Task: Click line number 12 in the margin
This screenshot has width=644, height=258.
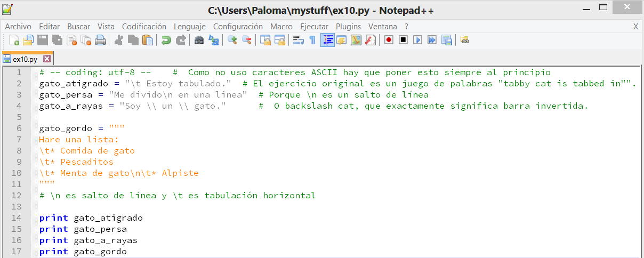Action: 19,196
